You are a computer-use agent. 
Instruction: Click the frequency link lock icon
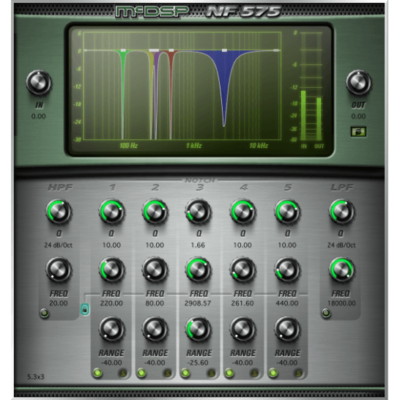(x=85, y=309)
